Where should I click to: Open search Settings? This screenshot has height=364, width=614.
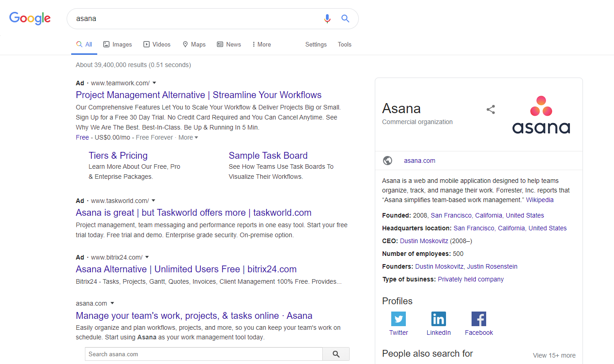coord(316,44)
